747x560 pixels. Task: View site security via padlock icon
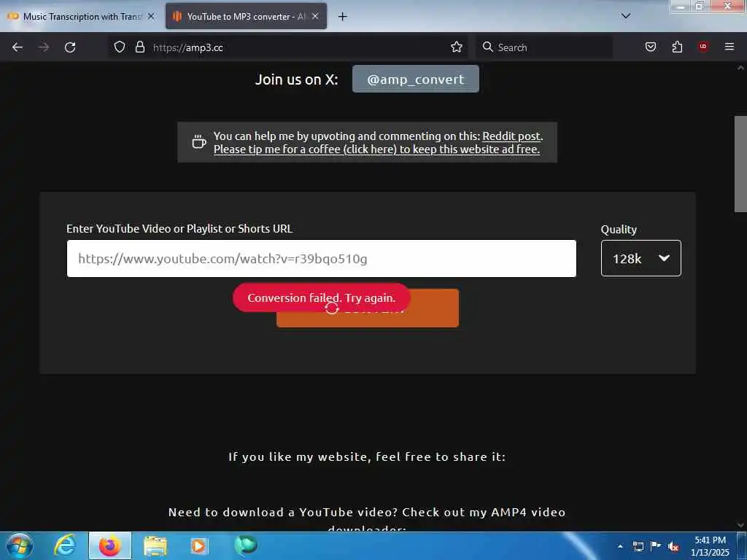pos(139,47)
